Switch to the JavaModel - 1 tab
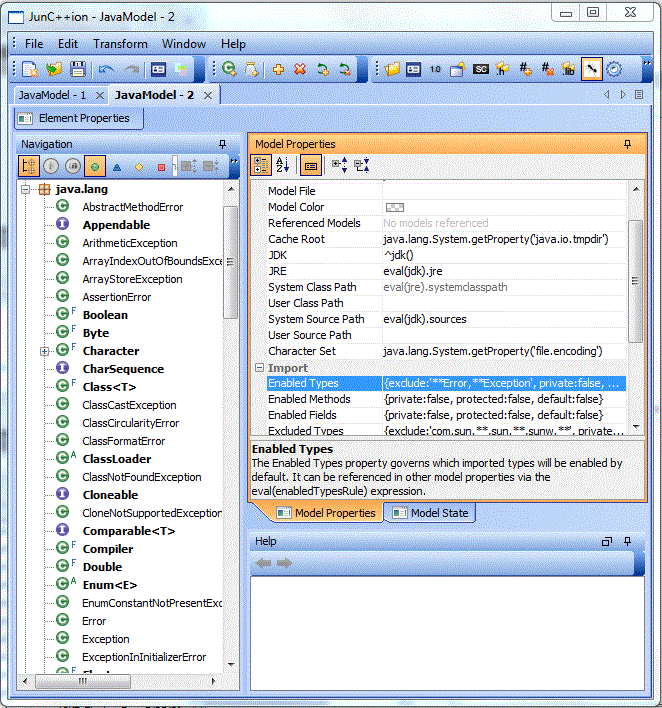662x708 pixels. point(52,95)
